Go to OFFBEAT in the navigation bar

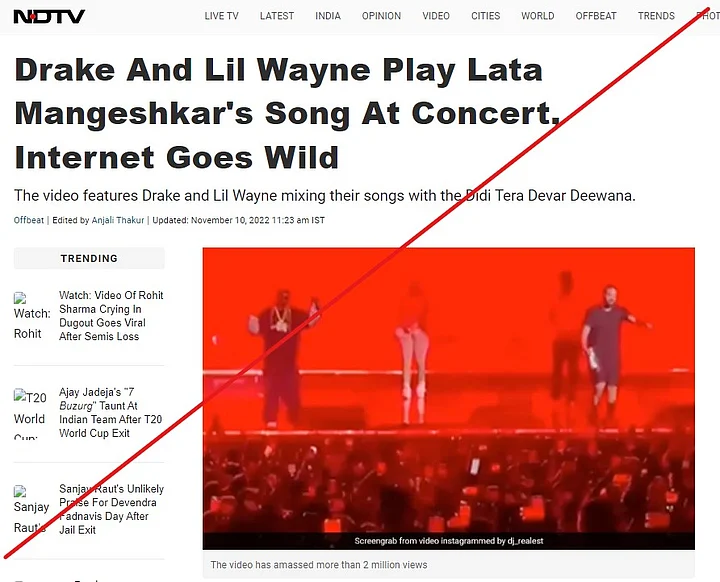[596, 16]
